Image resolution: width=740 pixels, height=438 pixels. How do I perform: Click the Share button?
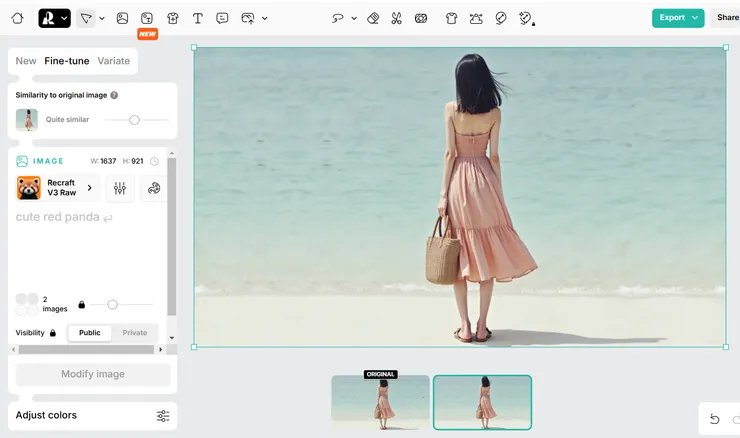pos(727,18)
